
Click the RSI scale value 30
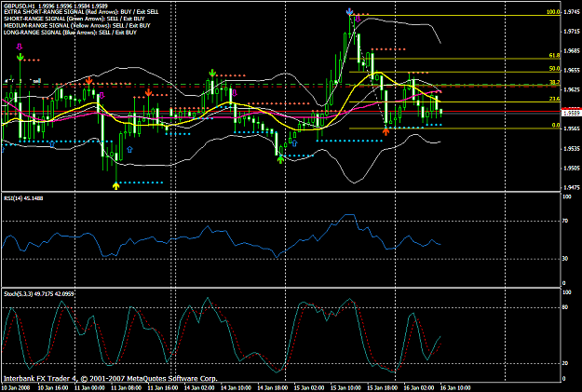(x=565, y=258)
